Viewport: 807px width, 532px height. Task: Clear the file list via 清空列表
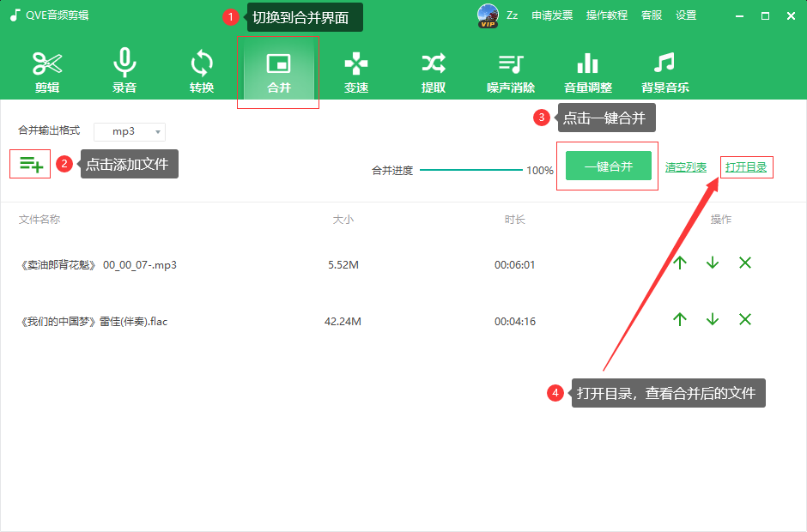[x=686, y=168]
